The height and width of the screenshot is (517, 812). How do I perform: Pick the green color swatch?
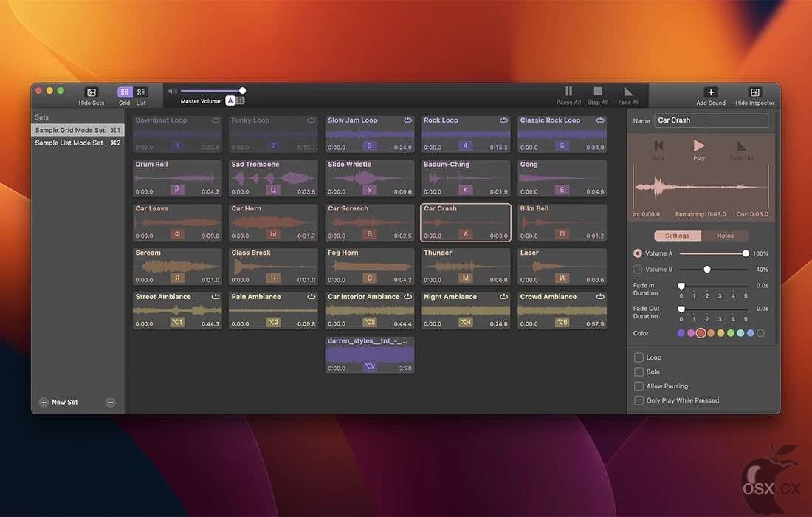731,333
